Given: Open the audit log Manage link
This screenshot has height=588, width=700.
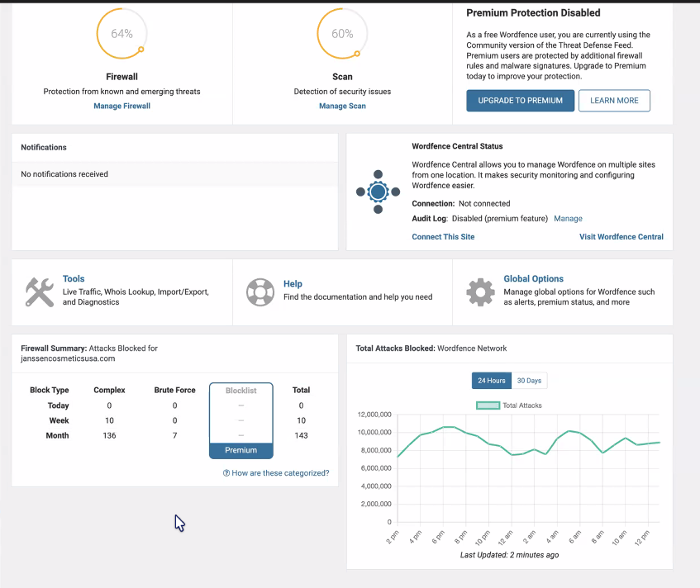Looking at the screenshot, I should [x=568, y=219].
